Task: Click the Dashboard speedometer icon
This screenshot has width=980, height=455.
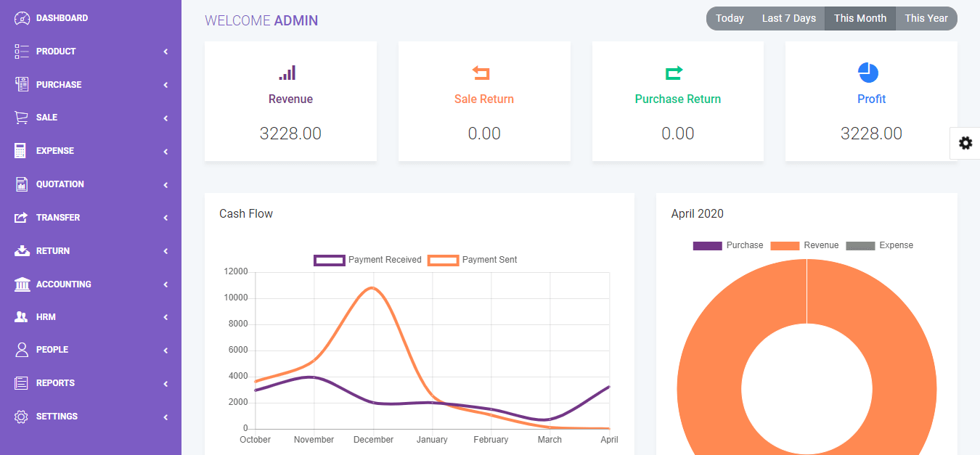Action: click(22, 18)
